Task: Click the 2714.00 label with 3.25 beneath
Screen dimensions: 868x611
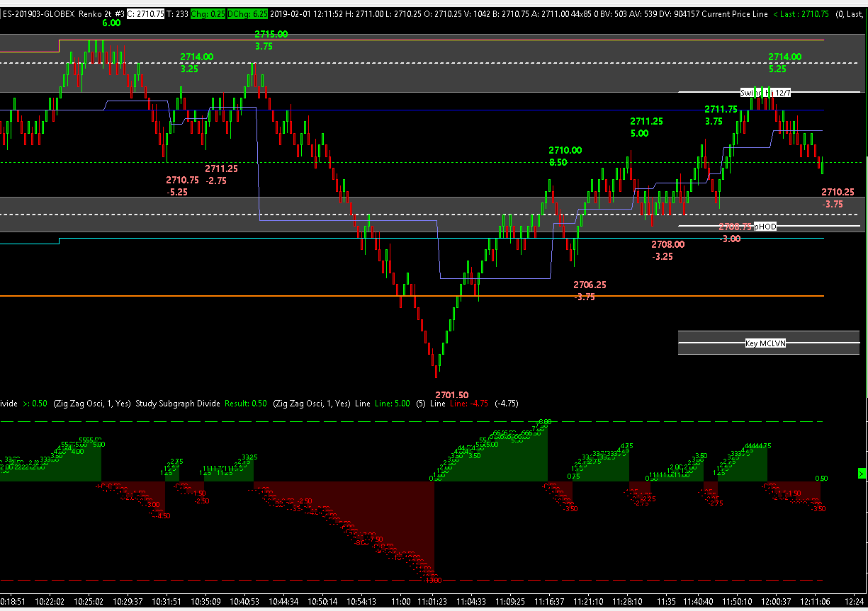Action: [x=197, y=57]
